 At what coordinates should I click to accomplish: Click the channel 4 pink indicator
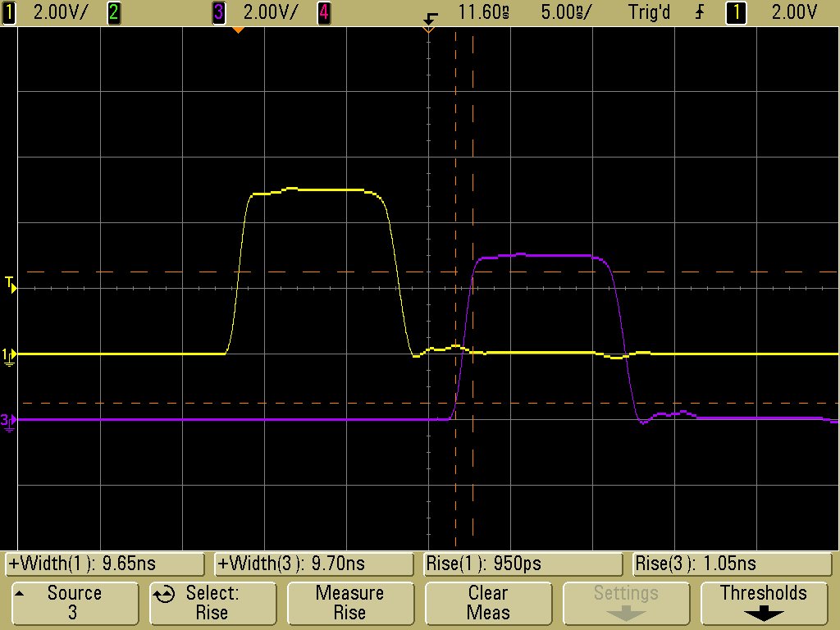[x=324, y=12]
